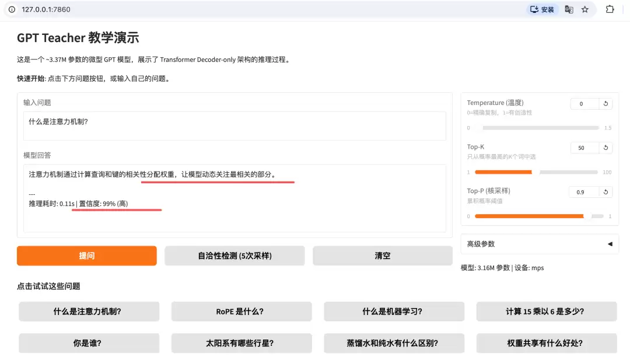The width and height of the screenshot is (630, 364).
Task: Choose example 权重共享有什么好处?
Action: [x=547, y=343]
